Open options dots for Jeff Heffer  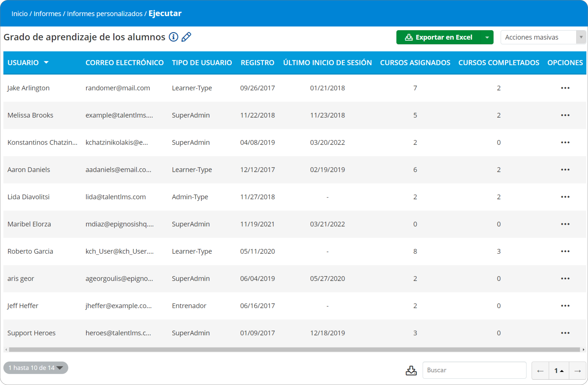point(565,306)
